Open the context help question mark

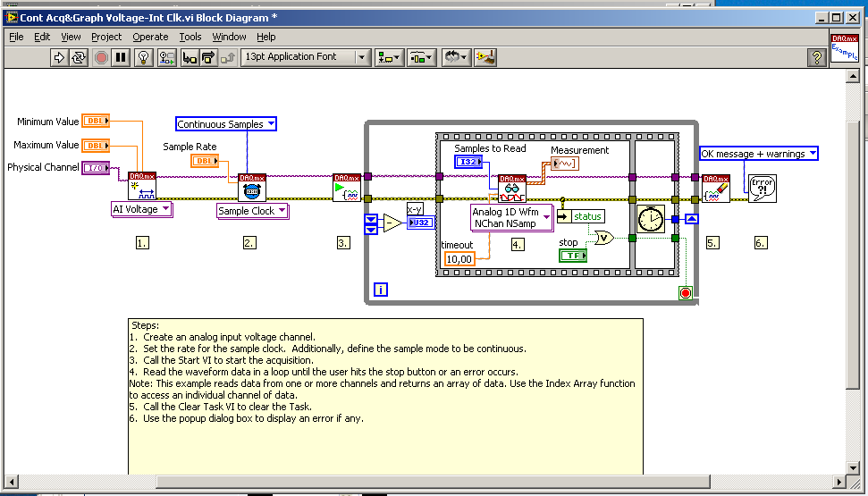816,57
